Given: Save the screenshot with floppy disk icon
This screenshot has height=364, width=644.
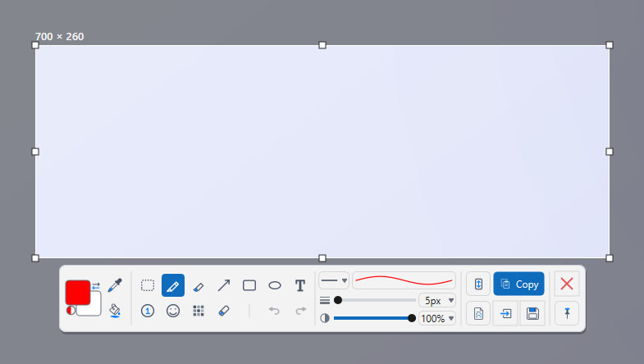Looking at the screenshot, I should pyautogui.click(x=532, y=313).
